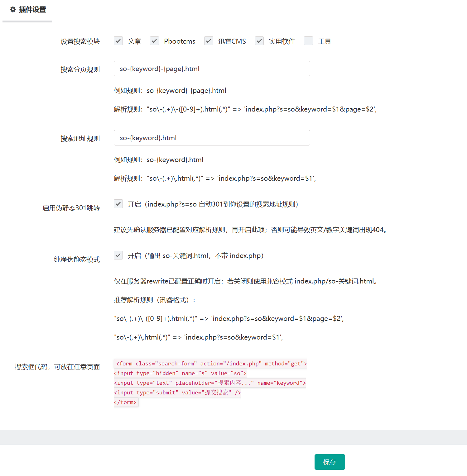Disable the 实用软件 module

tap(259, 41)
